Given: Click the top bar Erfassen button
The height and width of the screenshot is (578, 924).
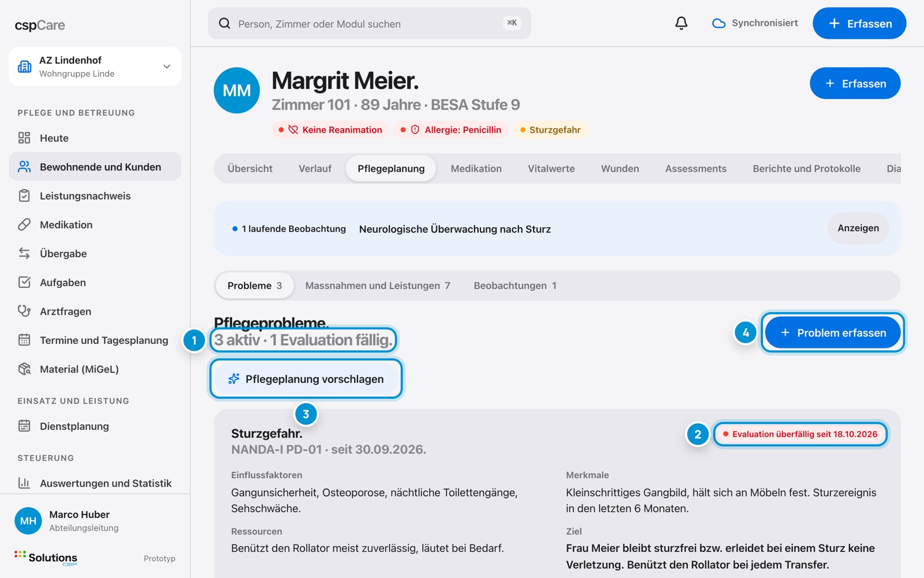Looking at the screenshot, I should [x=859, y=23].
